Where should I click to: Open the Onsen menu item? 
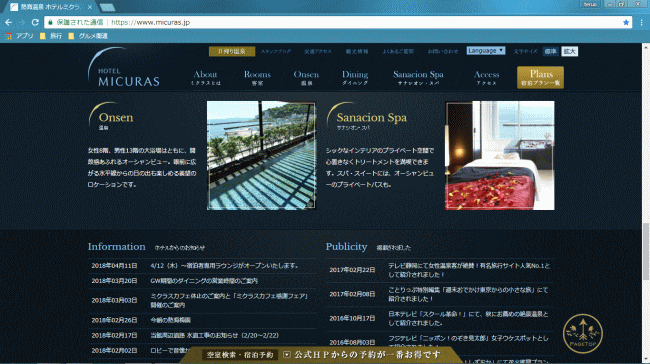click(306, 78)
